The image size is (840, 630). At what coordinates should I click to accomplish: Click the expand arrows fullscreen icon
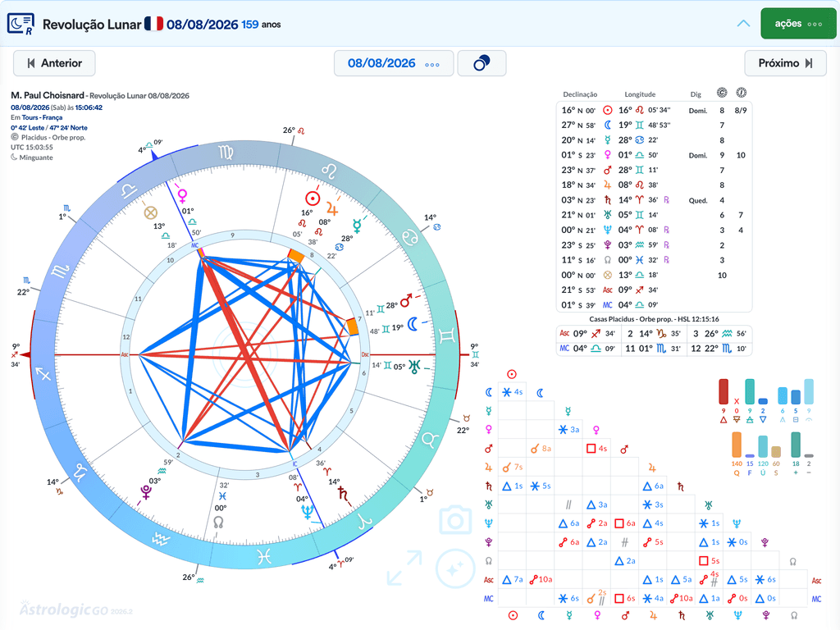404,568
